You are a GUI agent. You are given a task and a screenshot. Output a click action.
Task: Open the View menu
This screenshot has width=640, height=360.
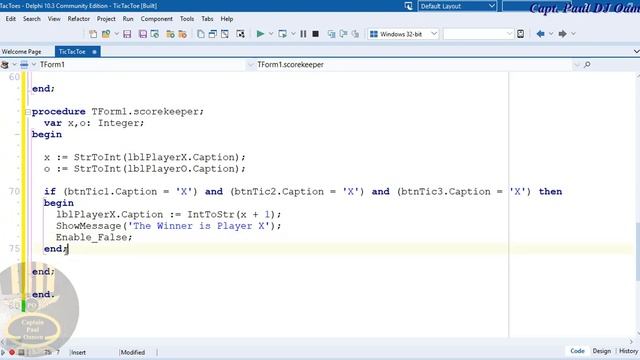(54, 19)
